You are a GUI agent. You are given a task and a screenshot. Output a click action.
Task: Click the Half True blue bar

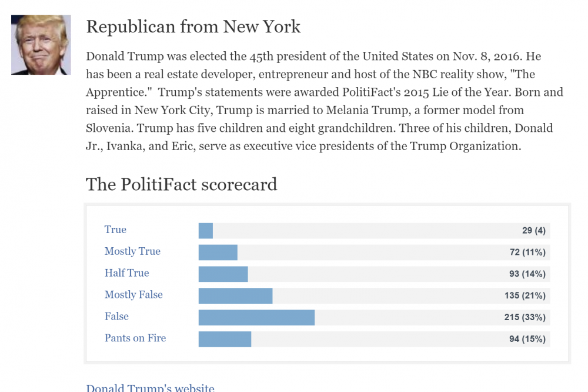[223, 274]
